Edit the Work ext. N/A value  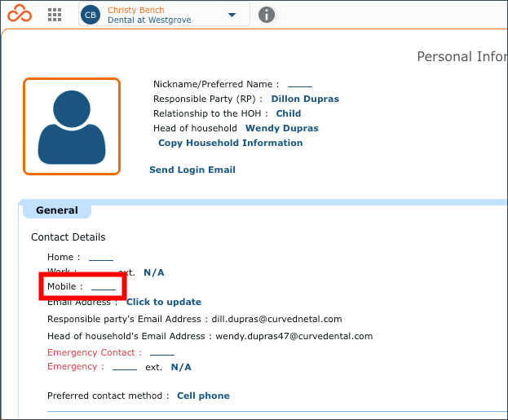154,272
